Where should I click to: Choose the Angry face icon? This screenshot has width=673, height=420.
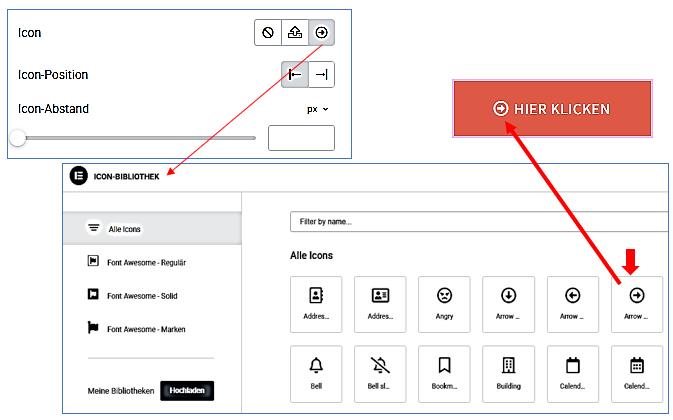point(443,304)
